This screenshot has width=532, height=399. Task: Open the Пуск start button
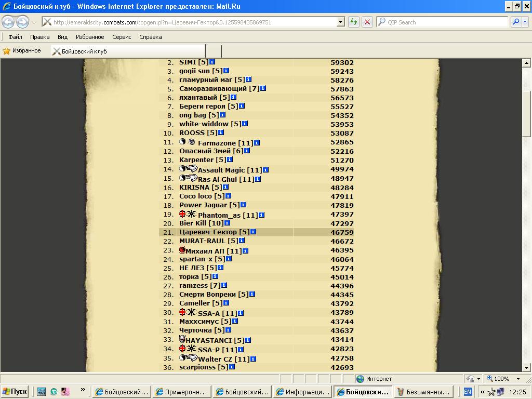15,392
